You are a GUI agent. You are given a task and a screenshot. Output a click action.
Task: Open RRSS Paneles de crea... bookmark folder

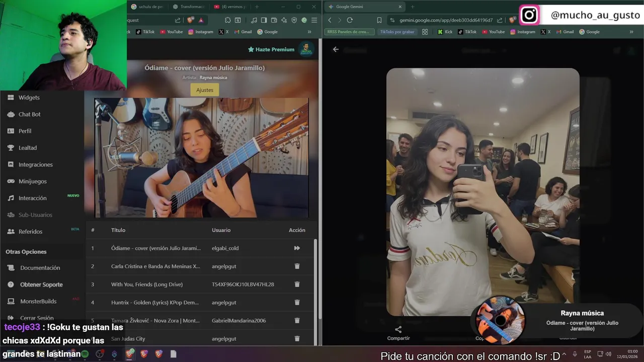point(350,32)
